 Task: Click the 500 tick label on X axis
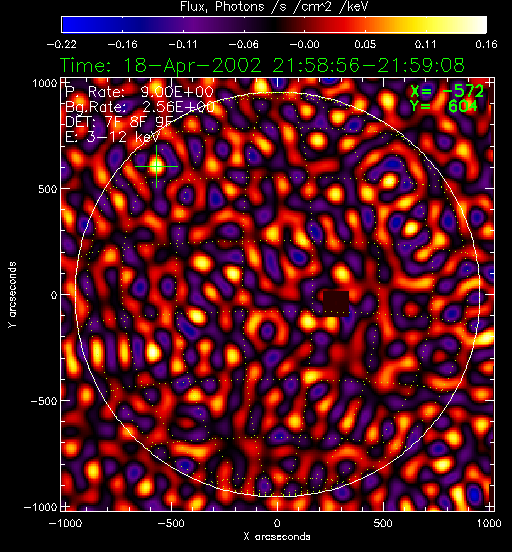[383, 523]
